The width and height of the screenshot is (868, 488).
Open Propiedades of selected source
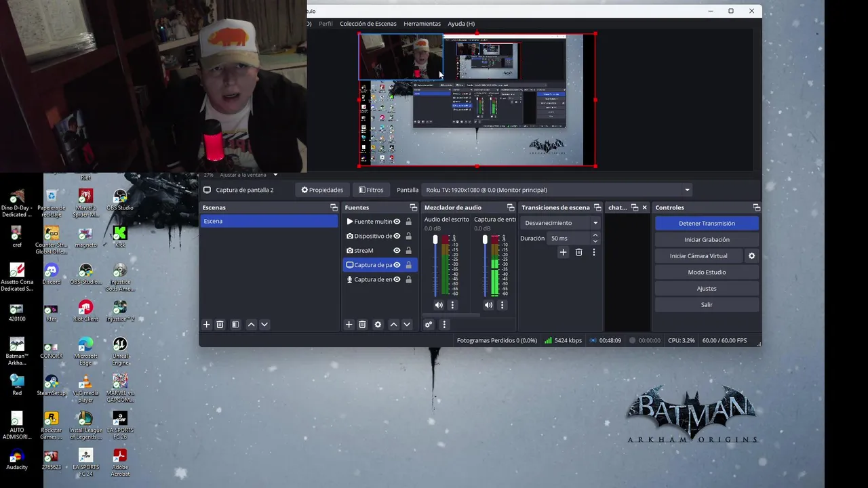pos(322,190)
